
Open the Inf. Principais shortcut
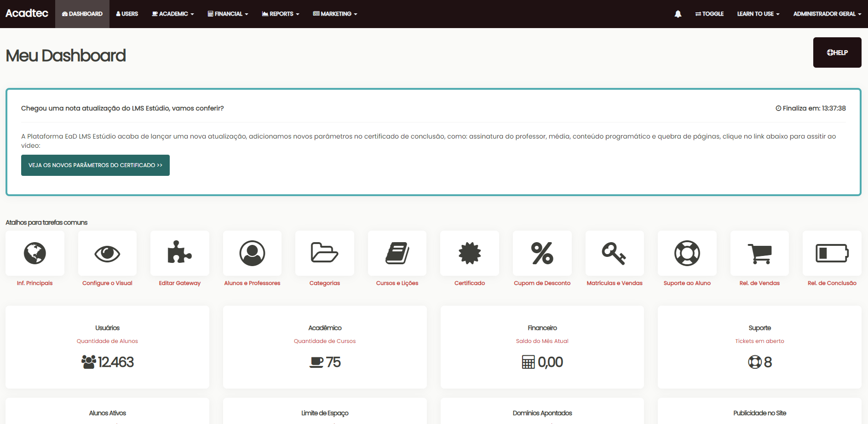34,253
